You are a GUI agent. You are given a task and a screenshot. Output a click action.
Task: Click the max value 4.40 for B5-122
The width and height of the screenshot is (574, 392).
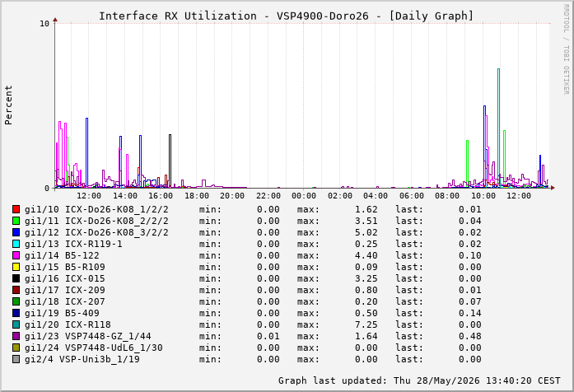click(366, 255)
